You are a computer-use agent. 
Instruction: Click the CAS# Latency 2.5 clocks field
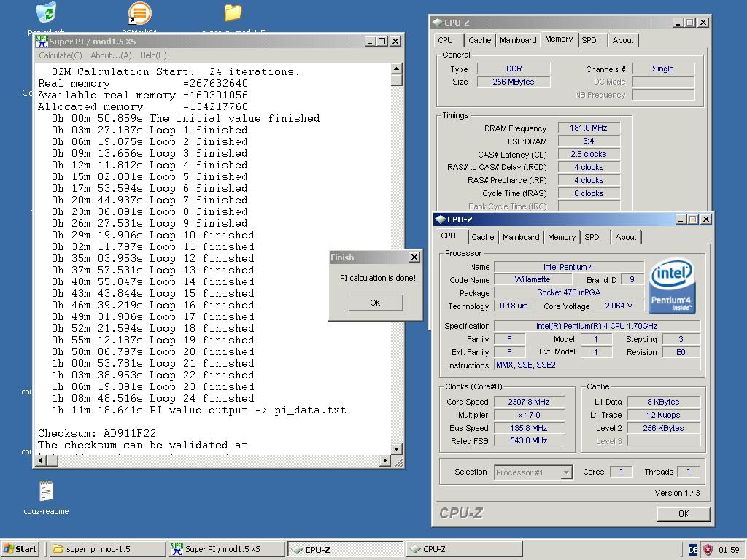click(x=589, y=155)
